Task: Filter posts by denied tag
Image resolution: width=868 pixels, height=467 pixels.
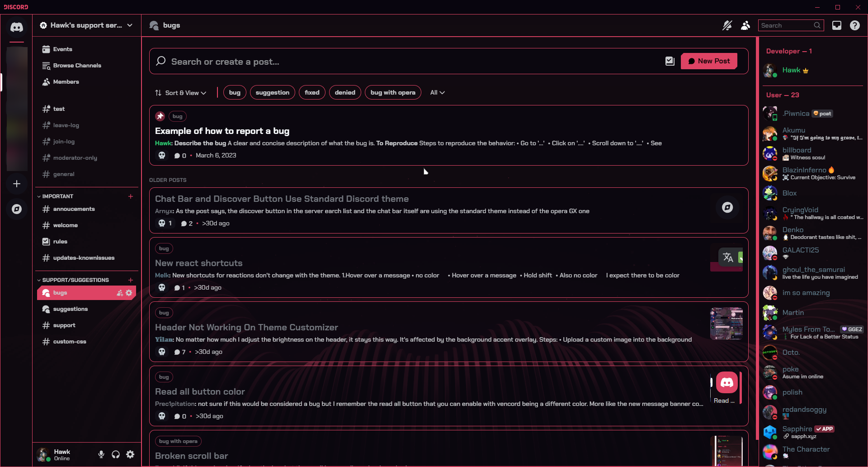Action: pyautogui.click(x=345, y=92)
